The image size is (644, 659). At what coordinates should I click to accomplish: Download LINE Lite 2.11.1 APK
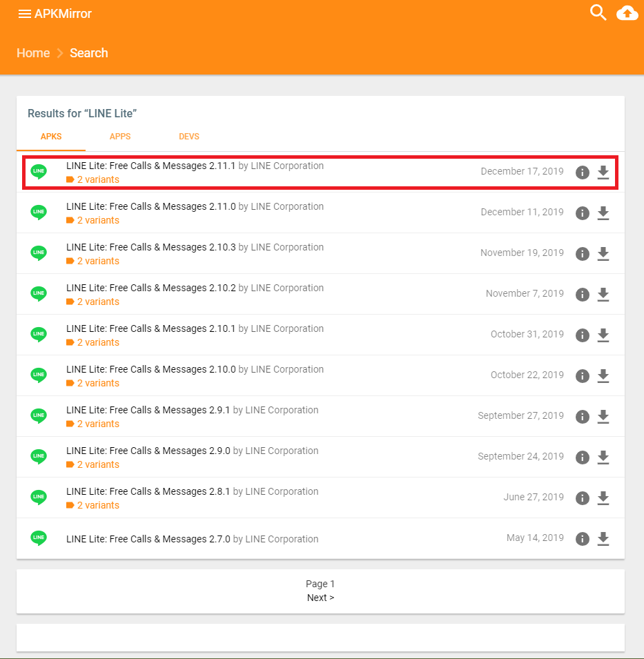603,173
